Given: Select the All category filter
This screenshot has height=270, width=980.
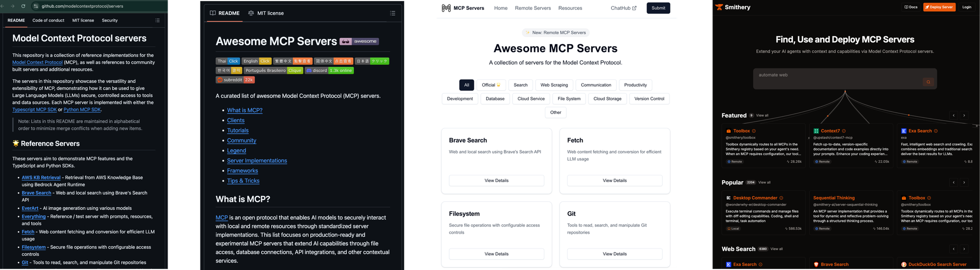Looking at the screenshot, I should (x=466, y=85).
